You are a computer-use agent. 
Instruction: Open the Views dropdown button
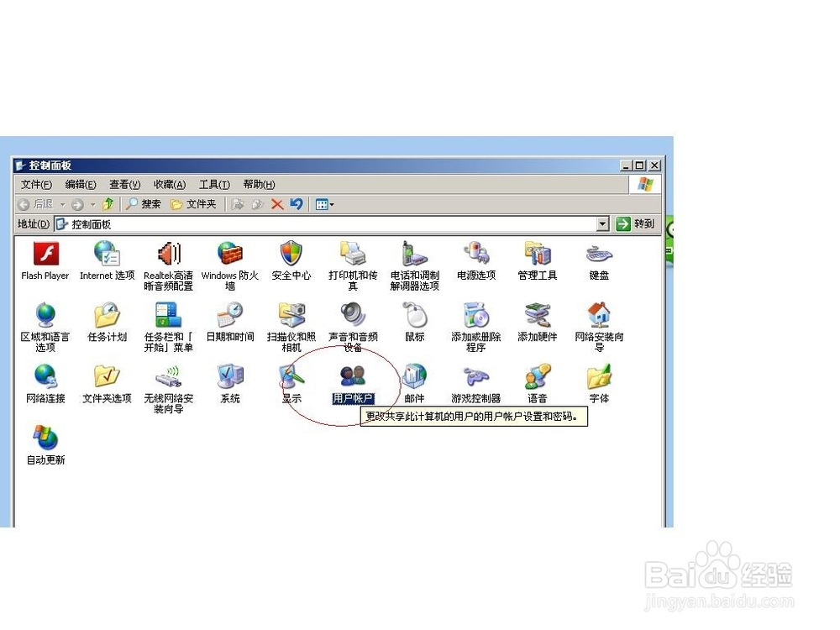point(324,204)
